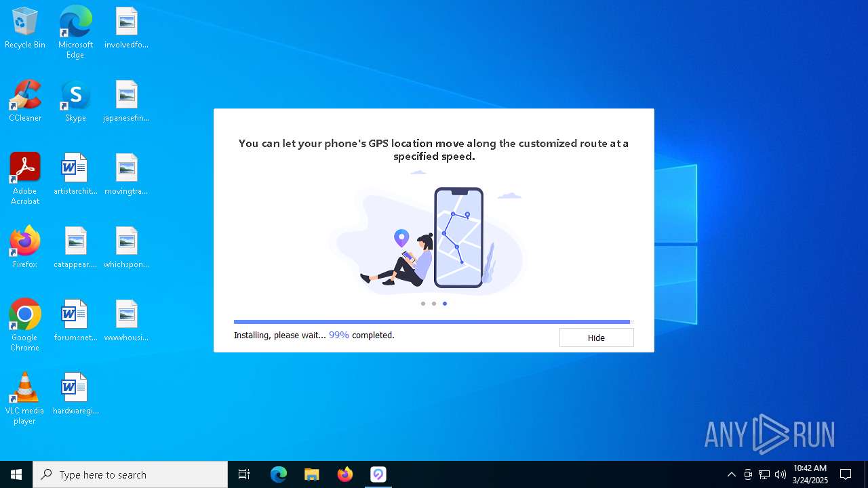Select the hardwaregi... Word document

(75, 394)
